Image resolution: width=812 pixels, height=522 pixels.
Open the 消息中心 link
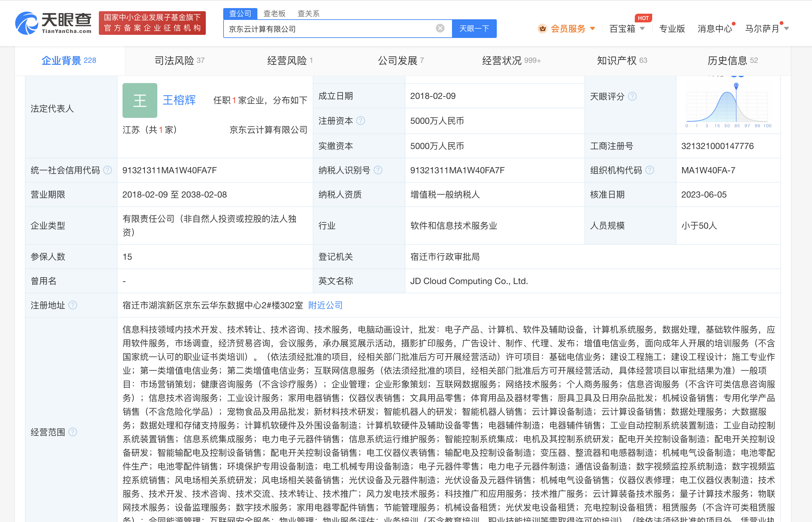715,29
